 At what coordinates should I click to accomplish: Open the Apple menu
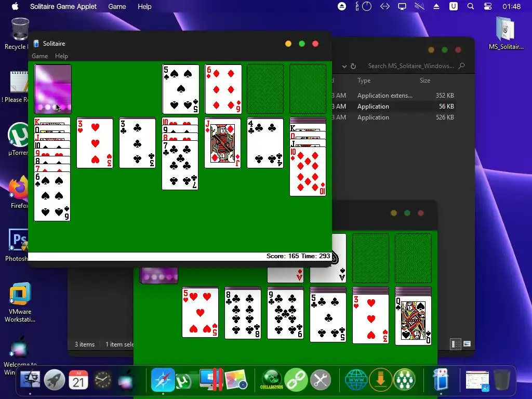[15, 6]
